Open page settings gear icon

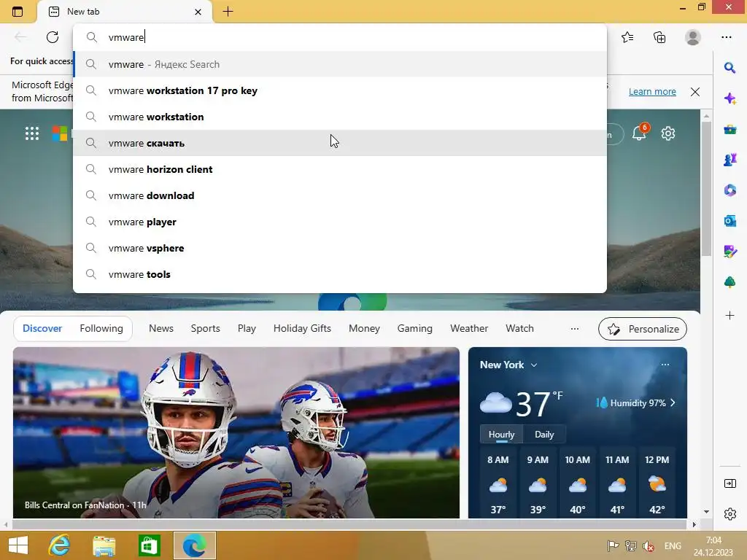click(668, 133)
